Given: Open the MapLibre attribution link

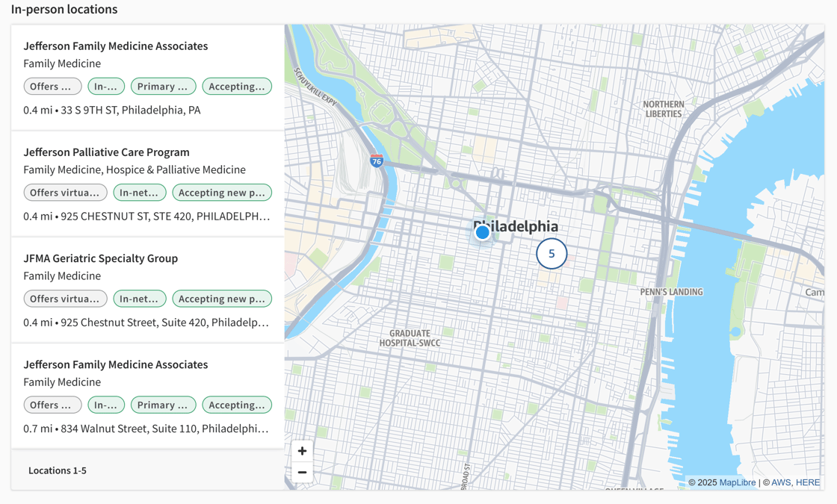Looking at the screenshot, I should pyautogui.click(x=737, y=482).
